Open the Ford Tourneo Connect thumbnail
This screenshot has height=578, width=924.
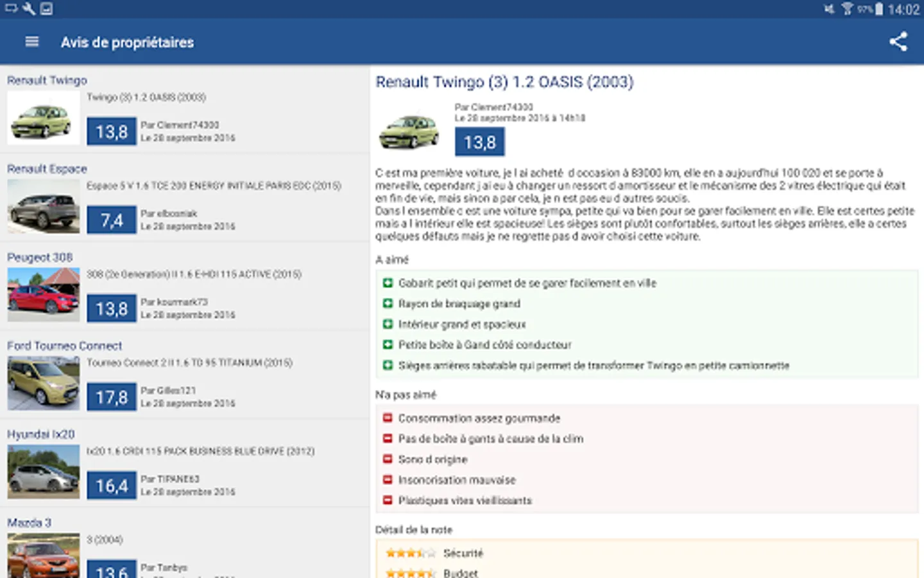point(44,383)
